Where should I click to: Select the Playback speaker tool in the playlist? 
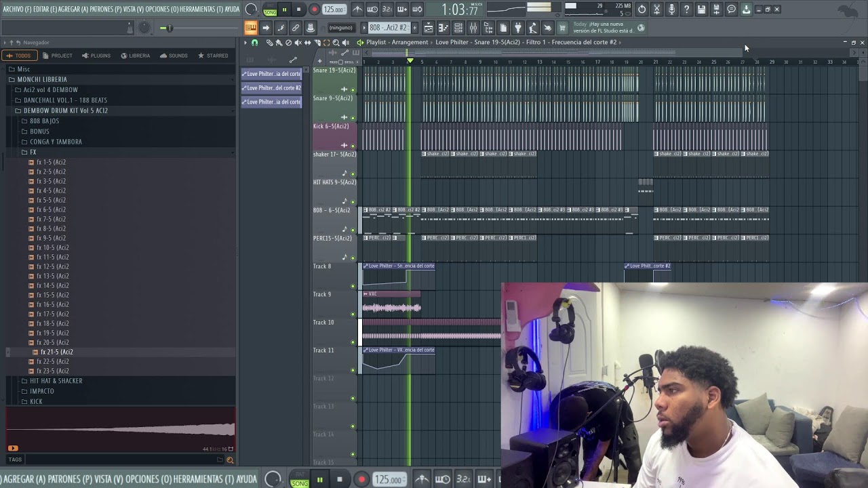(345, 43)
